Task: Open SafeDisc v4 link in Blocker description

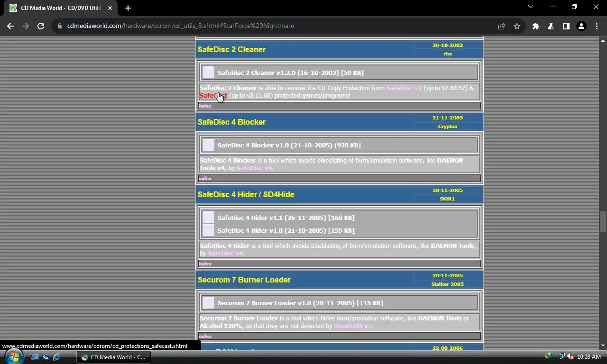Action: 255,168
